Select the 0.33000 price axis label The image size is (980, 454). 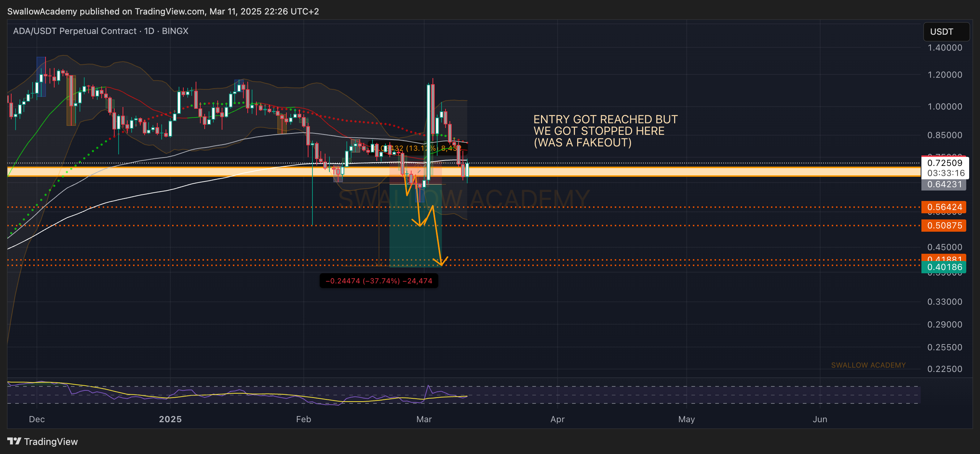coord(945,301)
